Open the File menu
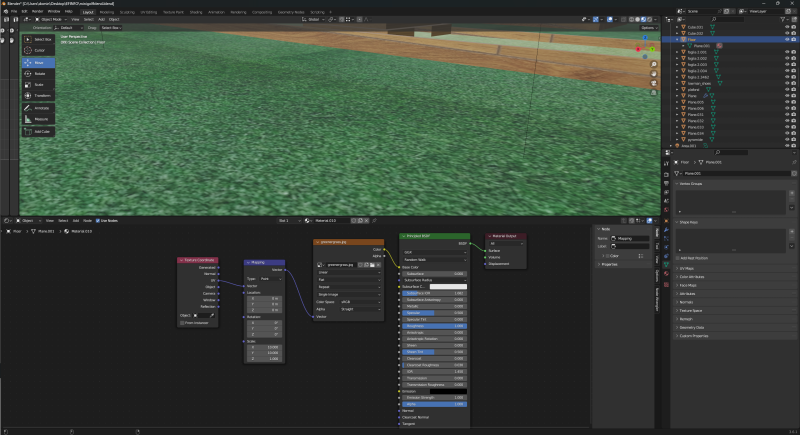Viewport: 800px width, 435px height. [14, 11]
